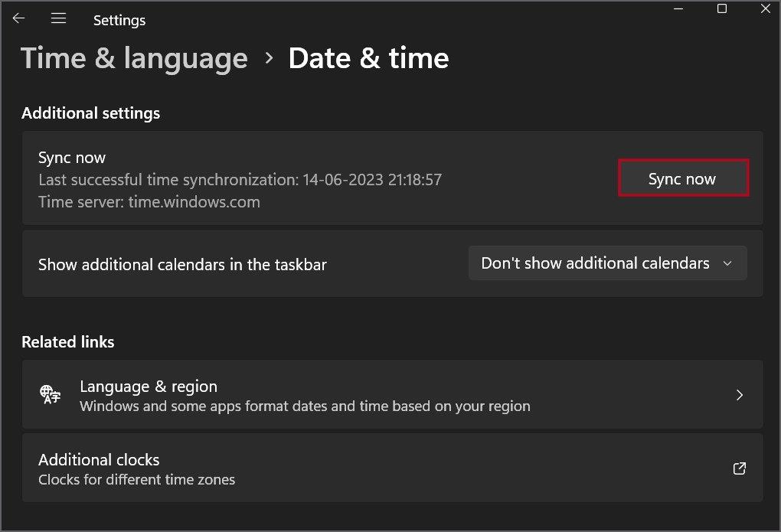The width and height of the screenshot is (781, 532).
Task: Click the 'Time server: time.windows.com' text
Action: [x=149, y=202]
